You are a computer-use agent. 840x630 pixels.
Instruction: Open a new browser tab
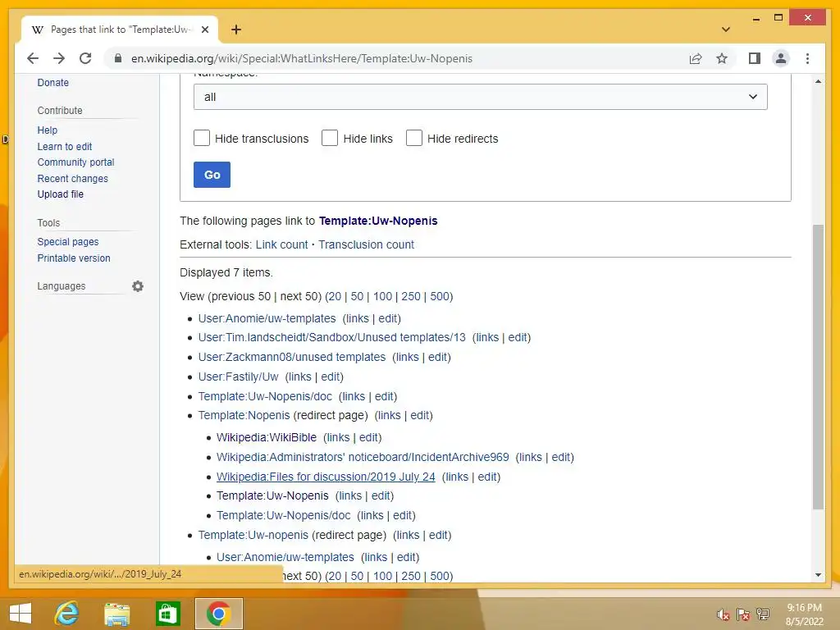[x=236, y=30]
